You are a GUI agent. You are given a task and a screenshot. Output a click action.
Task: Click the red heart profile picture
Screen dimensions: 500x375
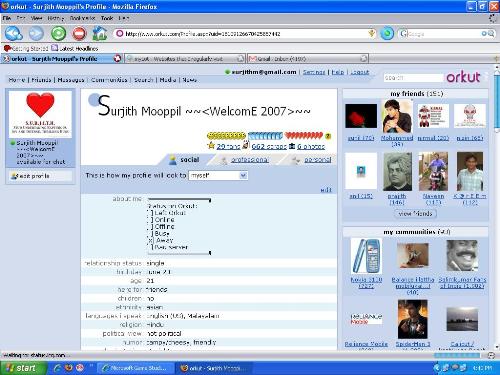pos(40,114)
